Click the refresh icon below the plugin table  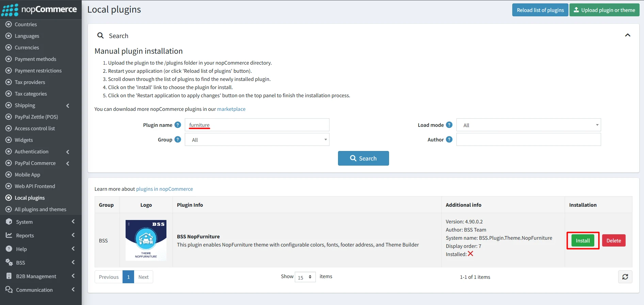[625, 277]
